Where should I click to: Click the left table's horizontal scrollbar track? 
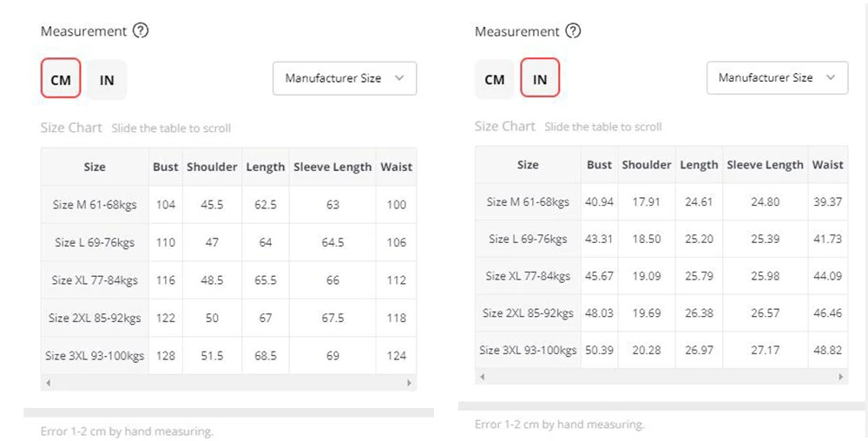coord(228,383)
